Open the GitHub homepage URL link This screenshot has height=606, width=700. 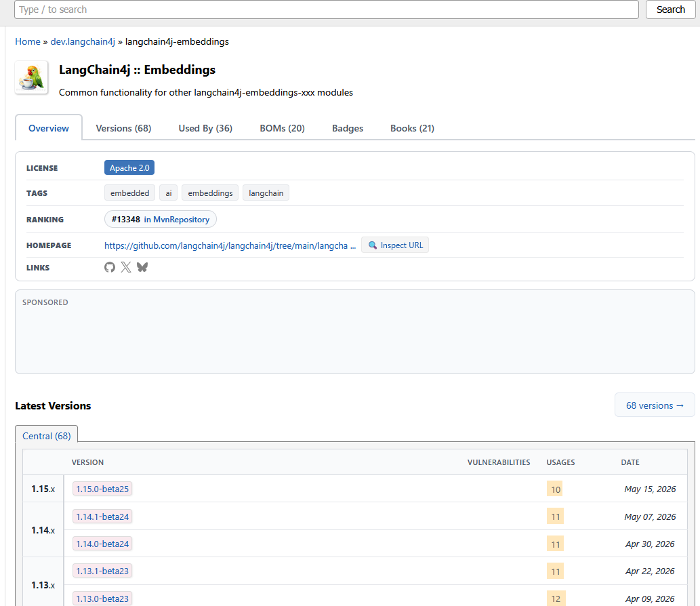point(230,245)
